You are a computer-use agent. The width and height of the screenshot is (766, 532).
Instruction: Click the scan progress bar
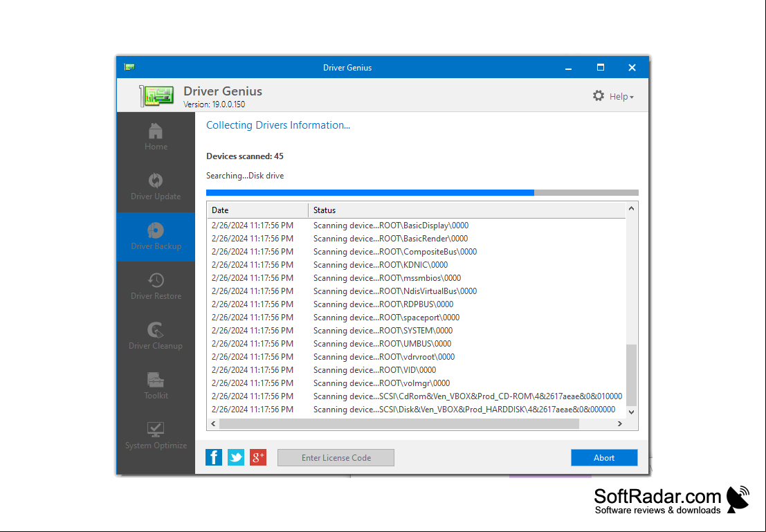click(x=422, y=193)
